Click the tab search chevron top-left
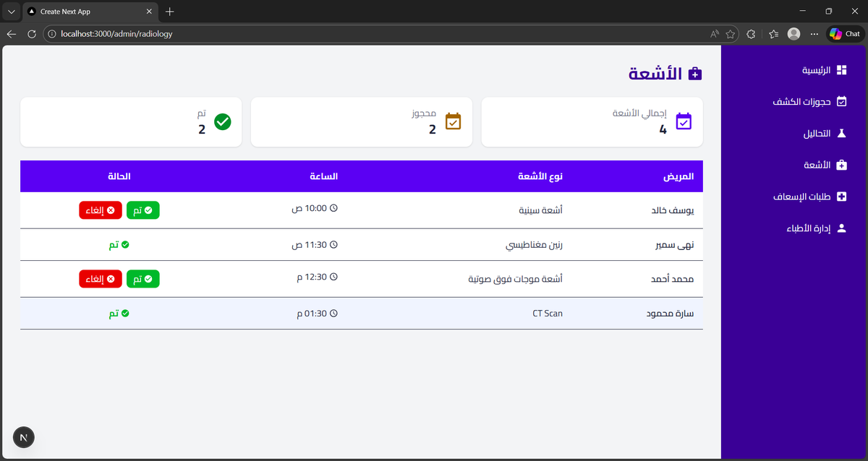This screenshot has width=868, height=461. coord(10,11)
